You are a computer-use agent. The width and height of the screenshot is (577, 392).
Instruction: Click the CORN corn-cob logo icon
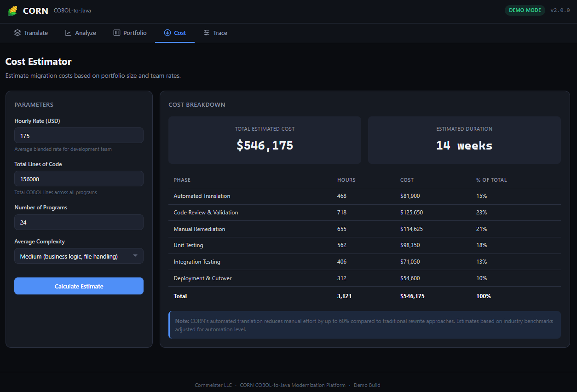click(x=12, y=10)
